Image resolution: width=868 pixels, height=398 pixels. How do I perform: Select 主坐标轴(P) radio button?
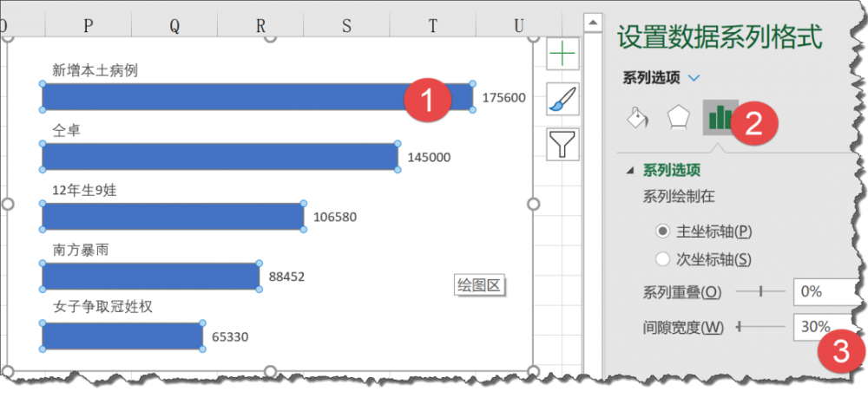pos(662,232)
